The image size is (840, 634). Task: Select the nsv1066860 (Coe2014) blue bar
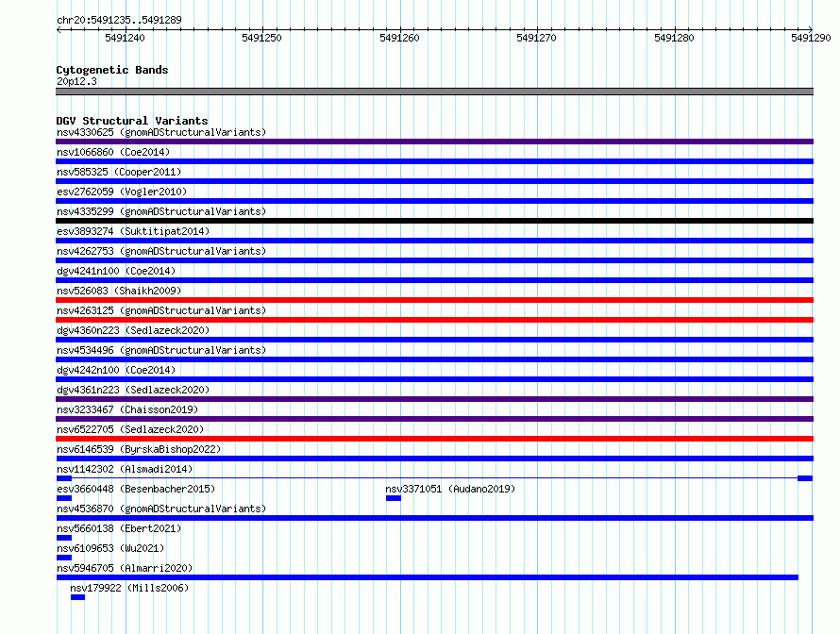pos(434,161)
